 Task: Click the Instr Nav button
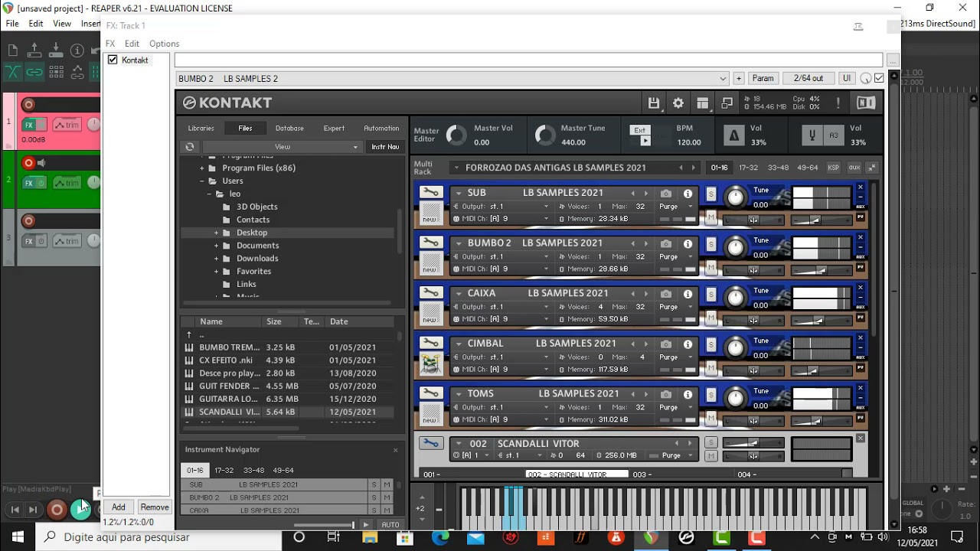[x=385, y=147]
